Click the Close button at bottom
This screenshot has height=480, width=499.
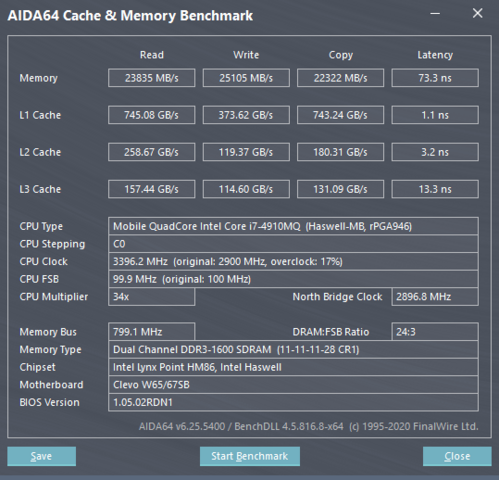[457, 456]
